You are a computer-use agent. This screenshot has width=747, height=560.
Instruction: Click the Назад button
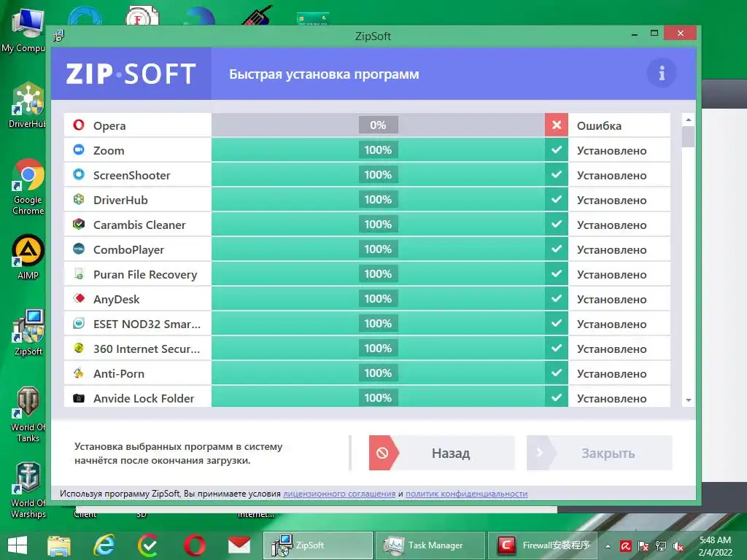pos(441,453)
